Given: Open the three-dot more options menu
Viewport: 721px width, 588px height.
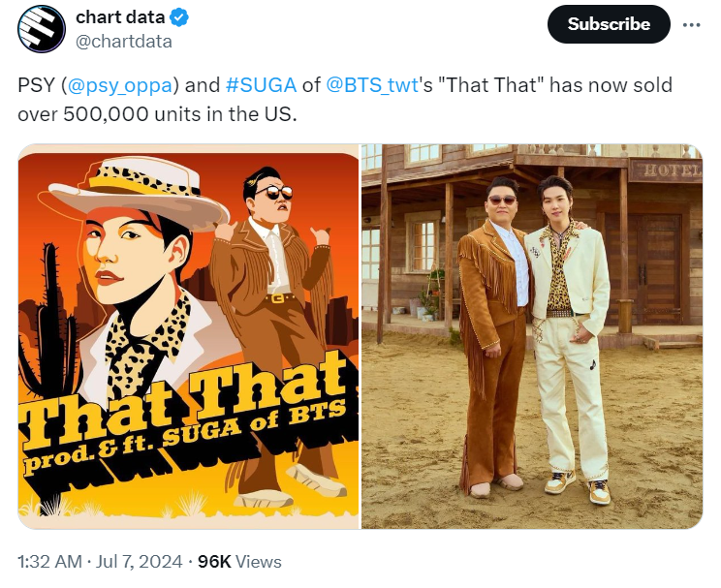Looking at the screenshot, I should [x=691, y=25].
